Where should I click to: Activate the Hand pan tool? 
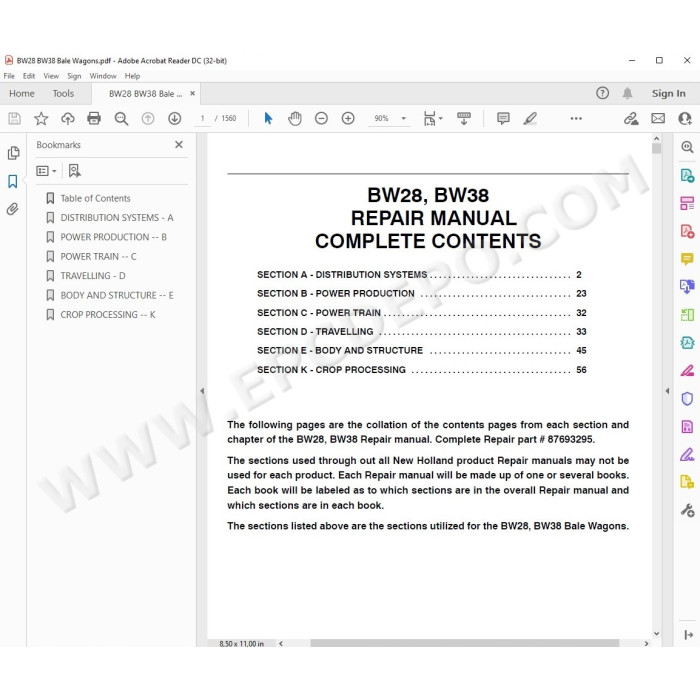(295, 118)
